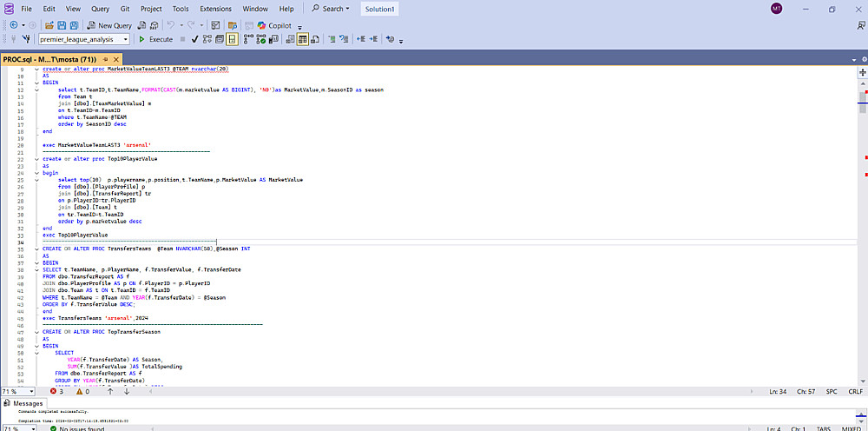
Task: Collapse the Top10PlayerValue proc at line 22
Action: point(36,158)
